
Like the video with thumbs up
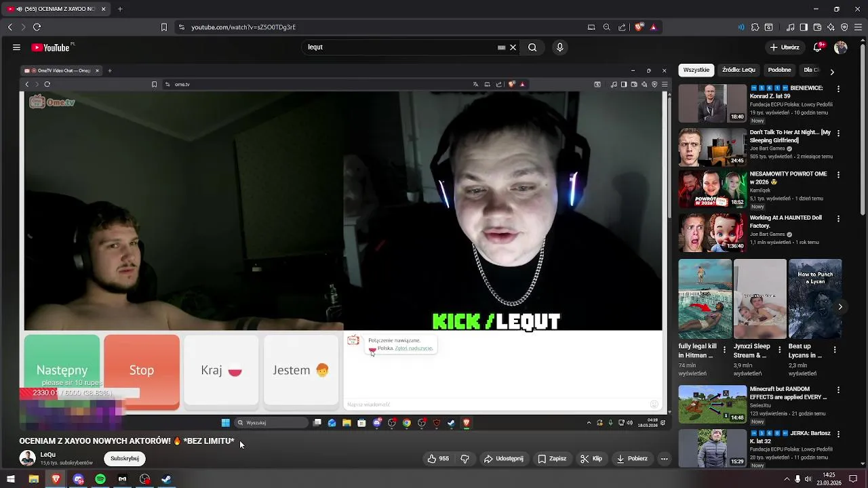pyautogui.click(x=438, y=459)
